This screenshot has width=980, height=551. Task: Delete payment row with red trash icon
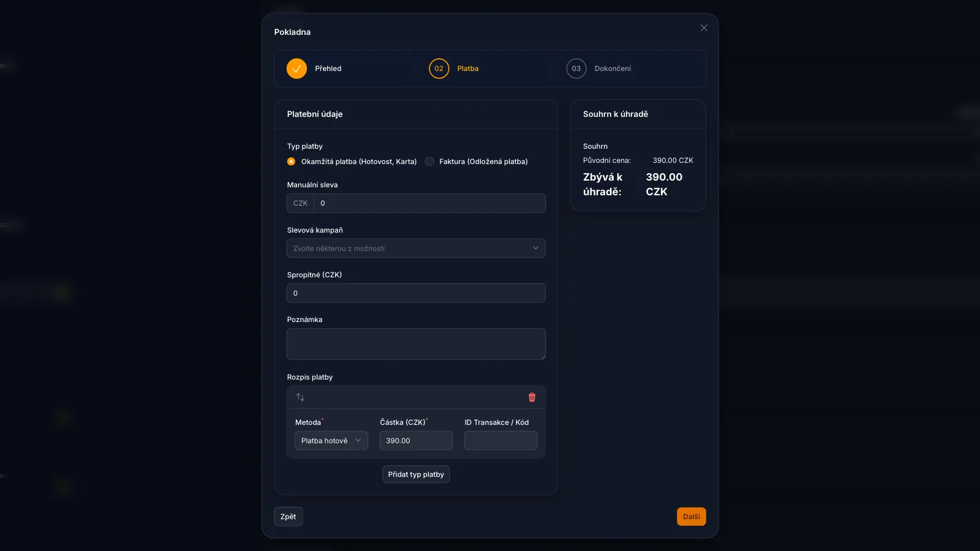[532, 397]
